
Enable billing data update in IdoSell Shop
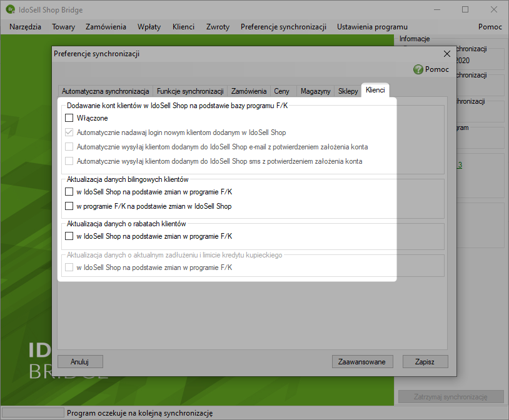tap(69, 192)
